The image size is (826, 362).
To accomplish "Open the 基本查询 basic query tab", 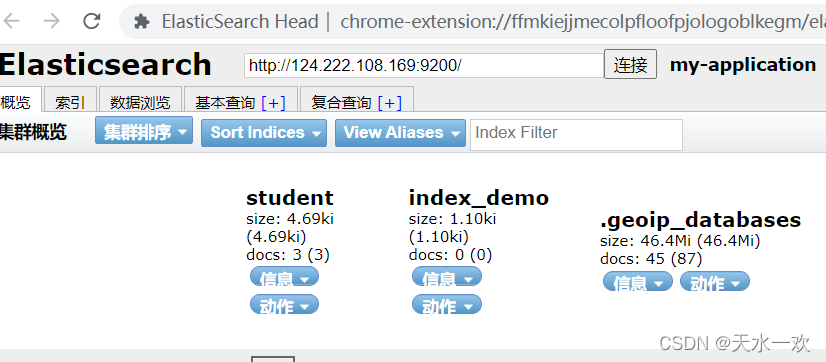I will point(225,102).
